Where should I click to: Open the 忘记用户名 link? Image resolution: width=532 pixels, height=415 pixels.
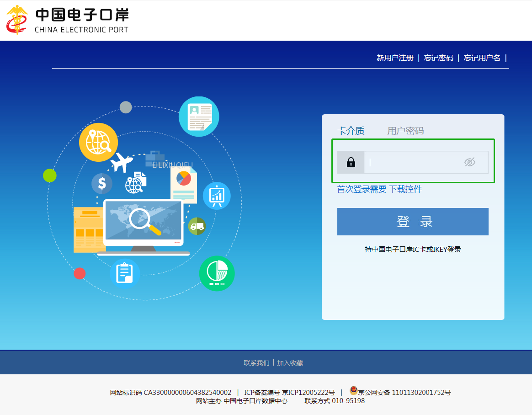click(x=482, y=58)
